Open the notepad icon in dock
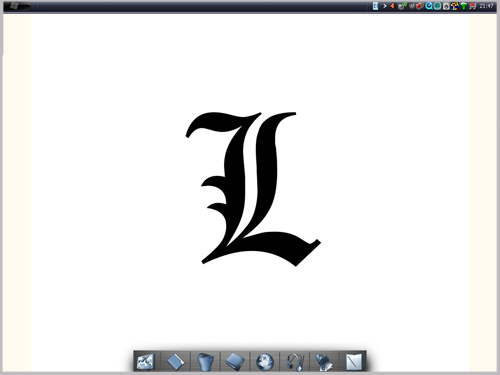This screenshot has height=375, width=500. (354, 362)
